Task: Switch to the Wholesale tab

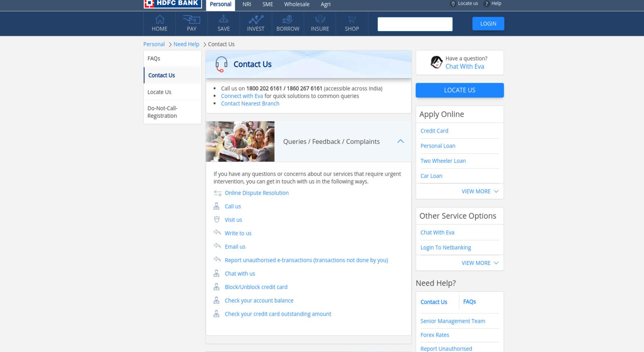Action: point(297,4)
